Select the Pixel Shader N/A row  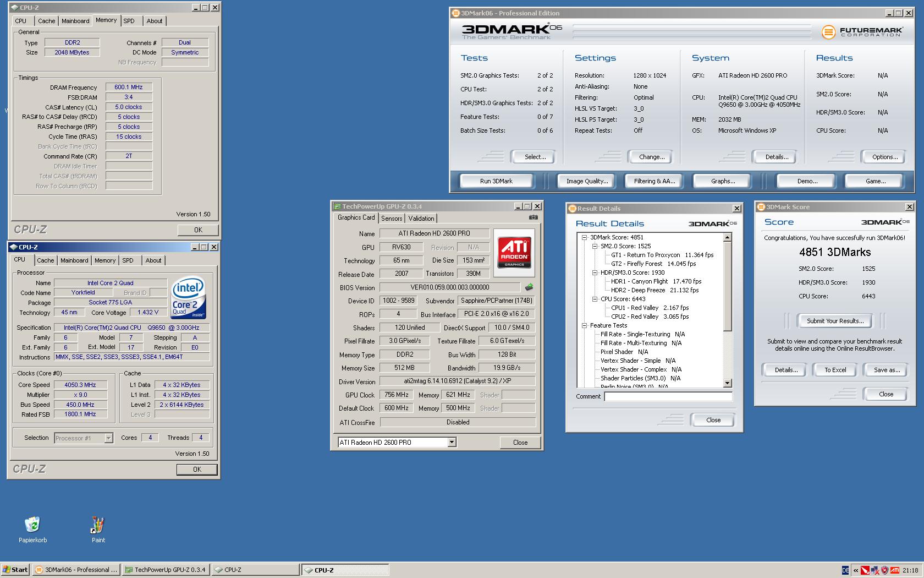pos(624,352)
